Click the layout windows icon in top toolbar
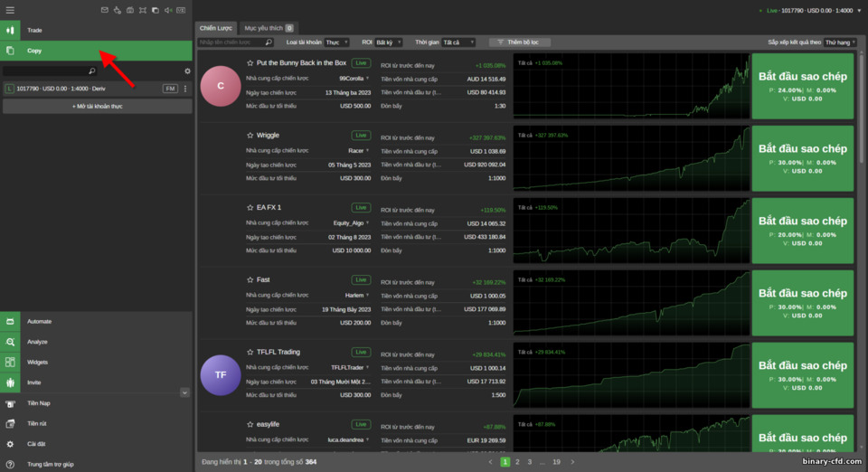The image size is (868, 472). click(156, 10)
